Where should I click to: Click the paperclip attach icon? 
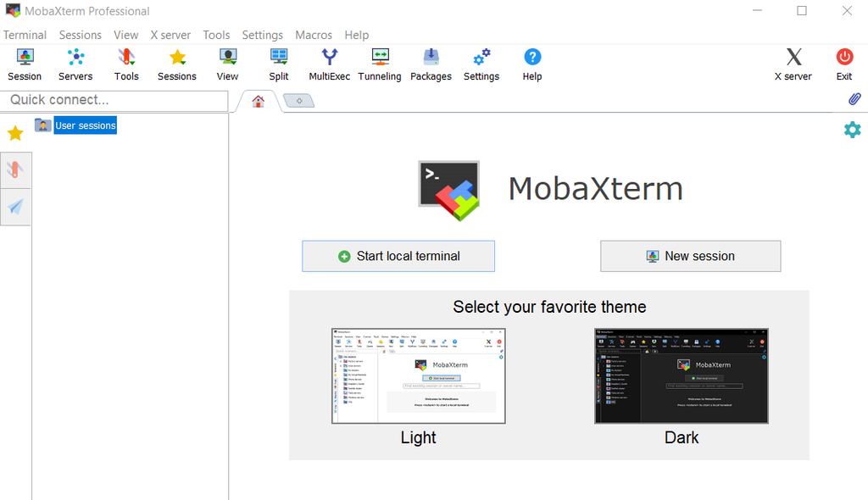[854, 99]
